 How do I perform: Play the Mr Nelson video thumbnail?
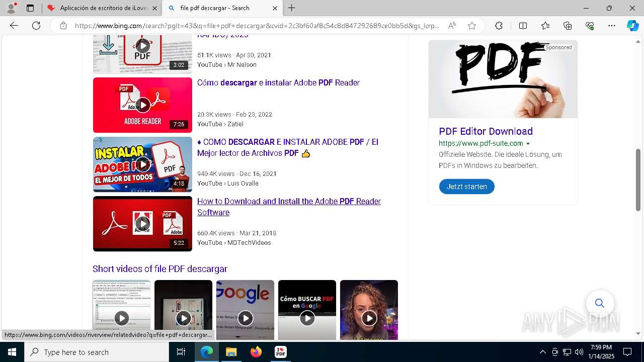[x=142, y=54]
